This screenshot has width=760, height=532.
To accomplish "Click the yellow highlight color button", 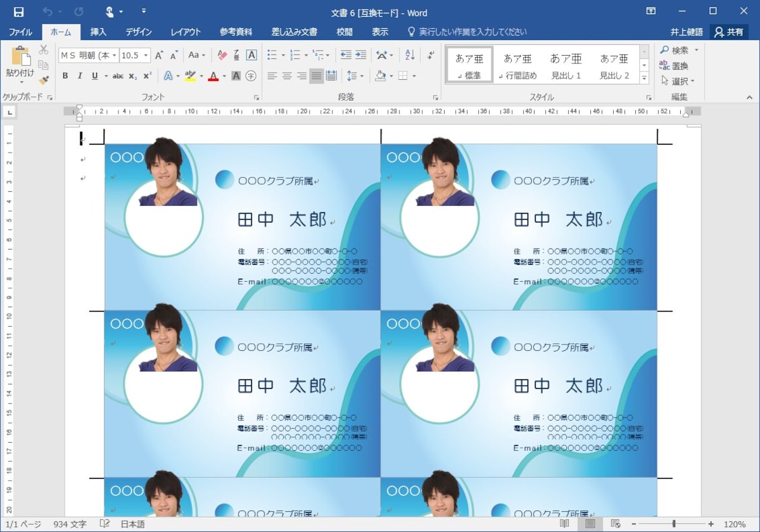I will click(x=190, y=76).
